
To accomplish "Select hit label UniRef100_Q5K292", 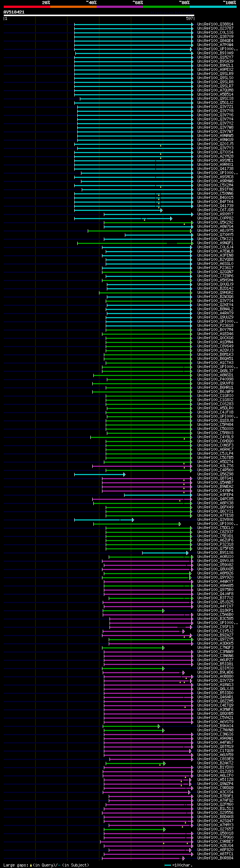I will click(215, 223).
